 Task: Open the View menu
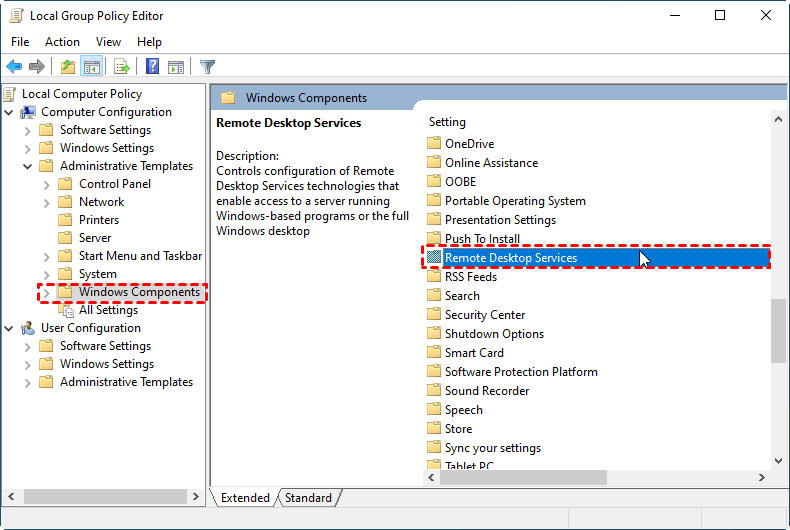(x=108, y=42)
